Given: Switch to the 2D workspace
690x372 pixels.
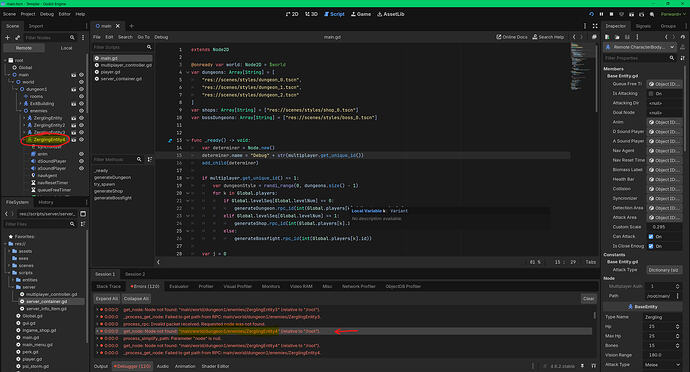Looking at the screenshot, I should tap(292, 14).
